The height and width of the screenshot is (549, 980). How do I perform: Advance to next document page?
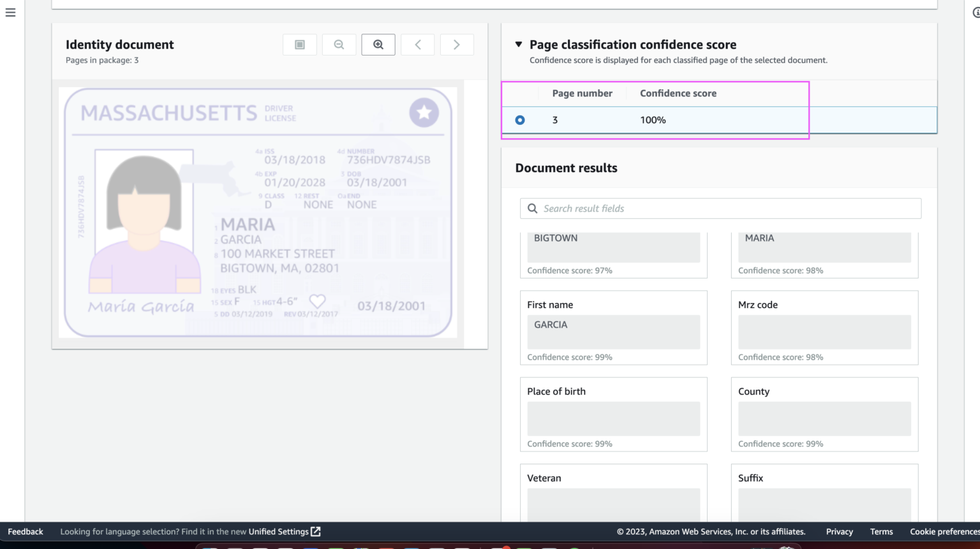pos(457,45)
